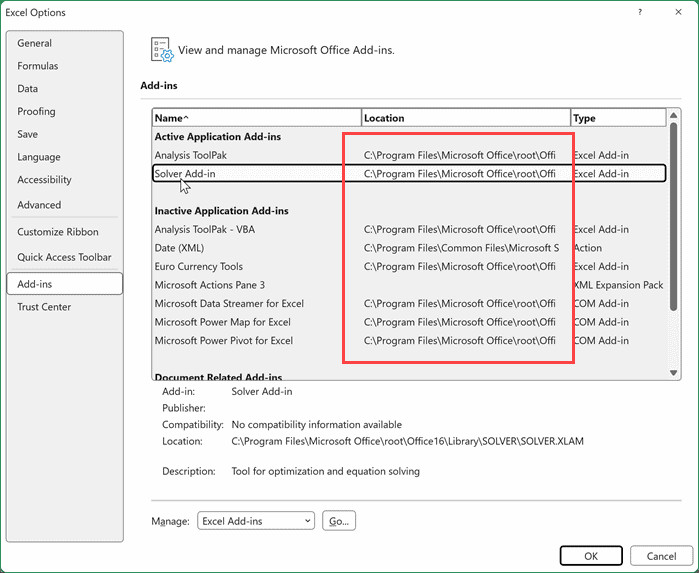Select Euro Currency Tools row
Screen dimensions: 699x573
[409, 267]
